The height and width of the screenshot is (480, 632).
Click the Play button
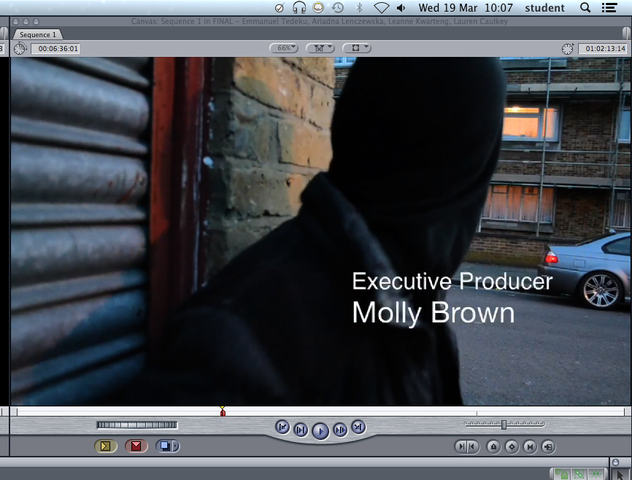coord(320,431)
